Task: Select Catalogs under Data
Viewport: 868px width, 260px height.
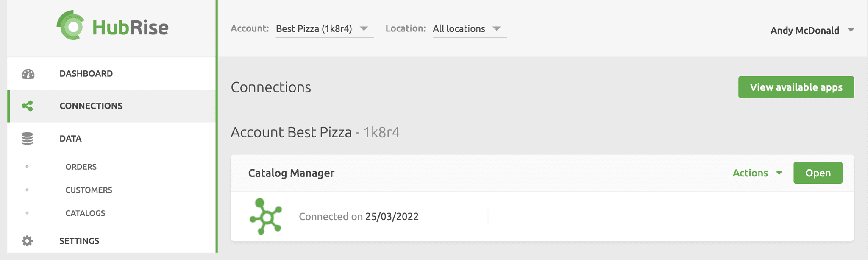Action: pyautogui.click(x=85, y=213)
